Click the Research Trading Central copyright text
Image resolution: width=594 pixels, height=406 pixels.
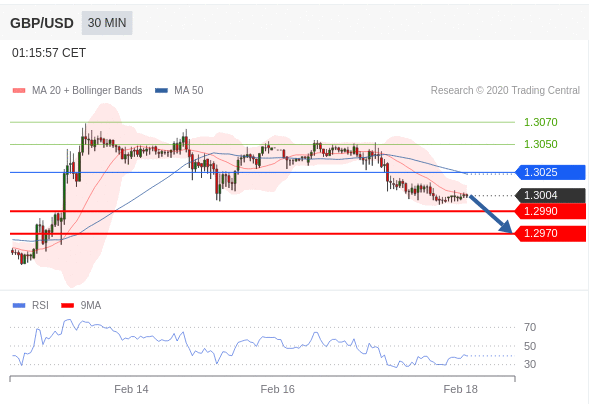[x=505, y=91]
